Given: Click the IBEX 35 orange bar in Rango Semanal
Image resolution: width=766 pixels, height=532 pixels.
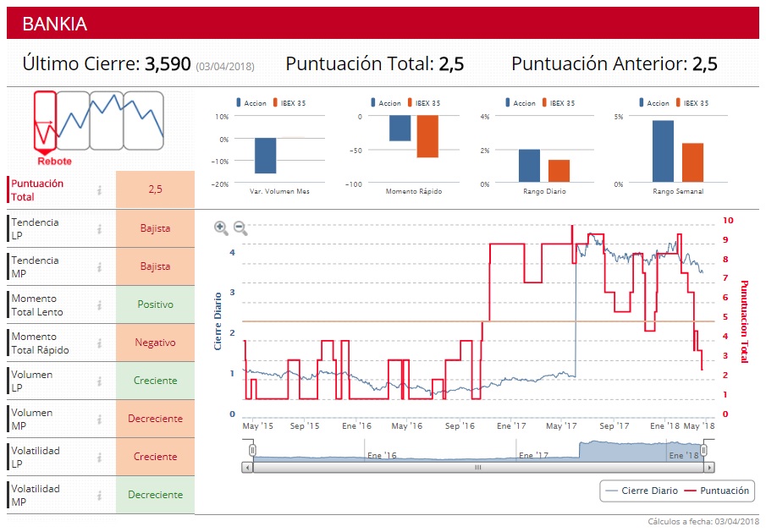Looking at the screenshot, I should [692, 162].
